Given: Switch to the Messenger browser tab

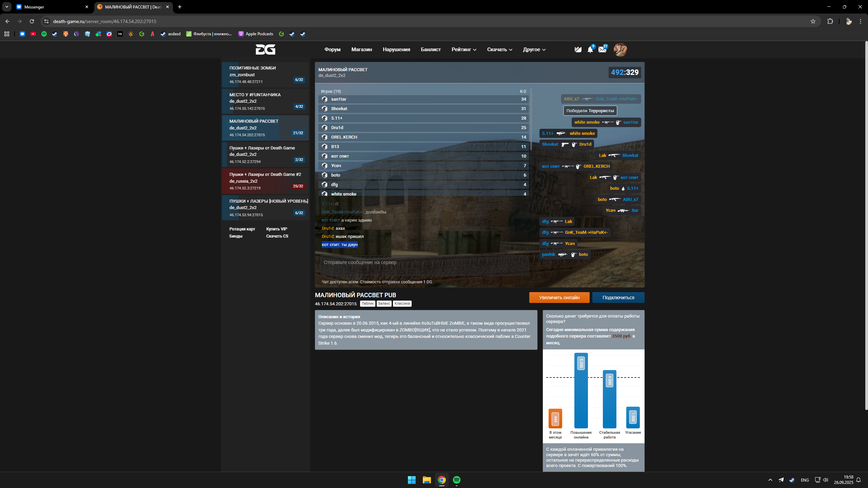Looking at the screenshot, I should coord(51,7).
